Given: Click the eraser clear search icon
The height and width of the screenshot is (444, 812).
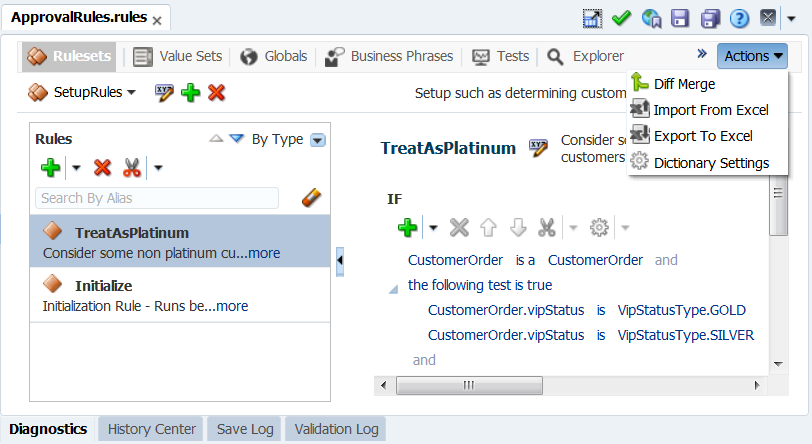Looking at the screenshot, I should pyautogui.click(x=311, y=197).
